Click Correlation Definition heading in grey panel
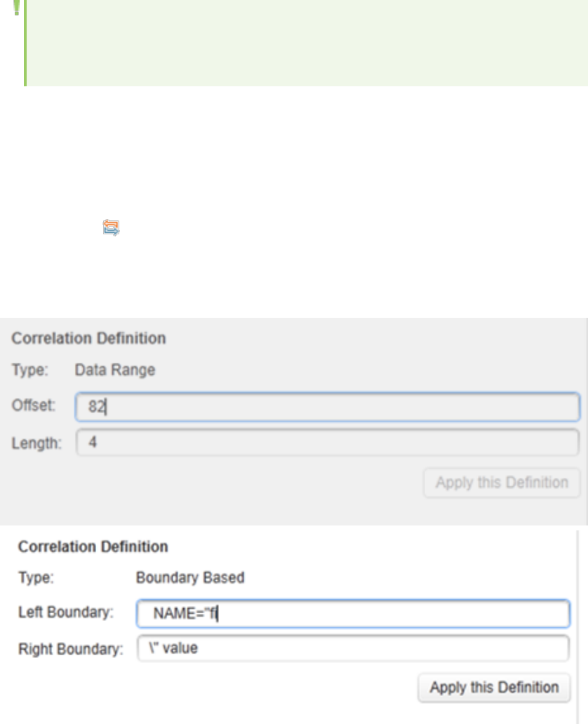This screenshot has height=724, width=588. tap(88, 338)
